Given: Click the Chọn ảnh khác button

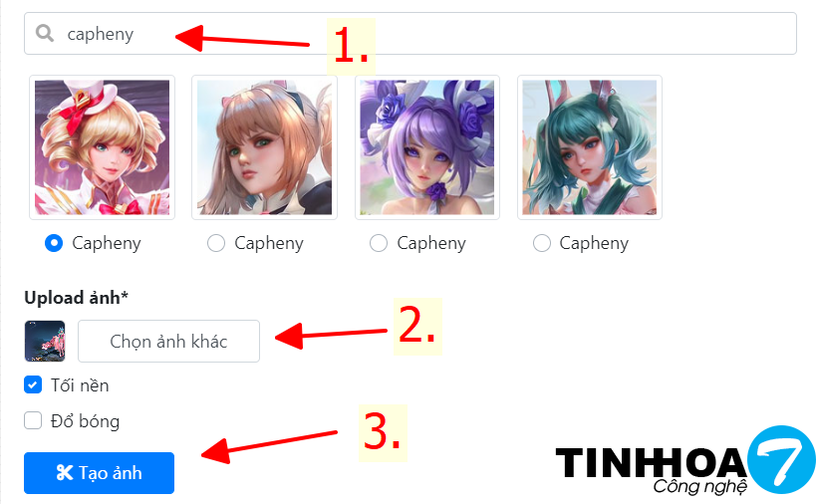Looking at the screenshot, I should [x=168, y=342].
